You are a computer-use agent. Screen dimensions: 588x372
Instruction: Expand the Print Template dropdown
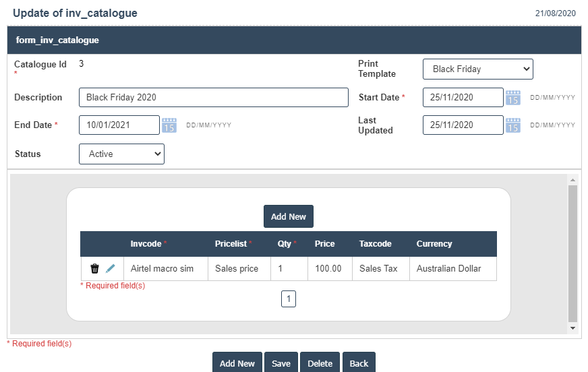point(477,69)
